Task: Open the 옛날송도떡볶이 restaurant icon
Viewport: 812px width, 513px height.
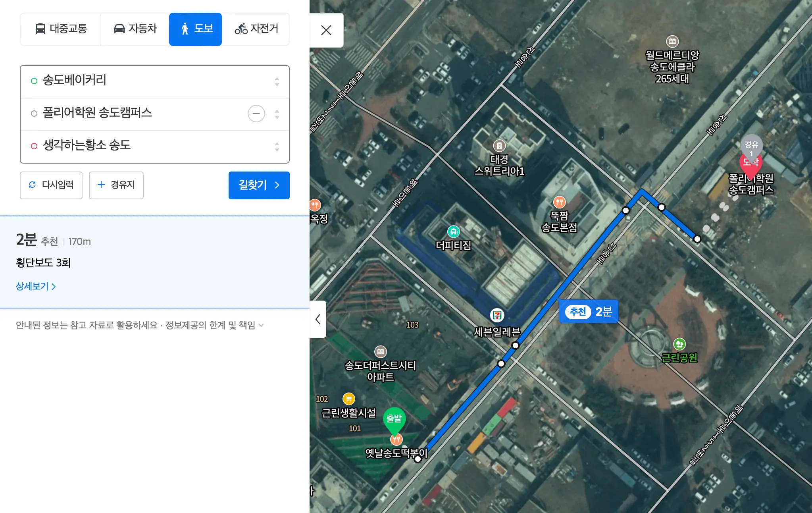Action: [396, 439]
